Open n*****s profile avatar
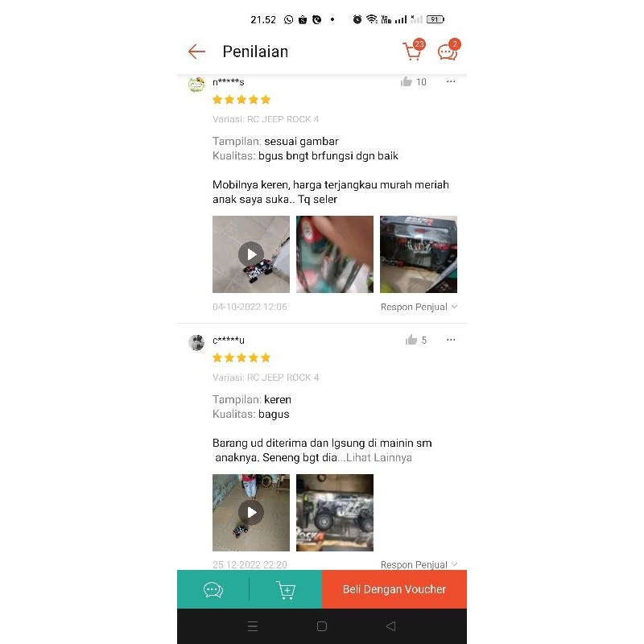The width and height of the screenshot is (644, 644). click(196, 85)
